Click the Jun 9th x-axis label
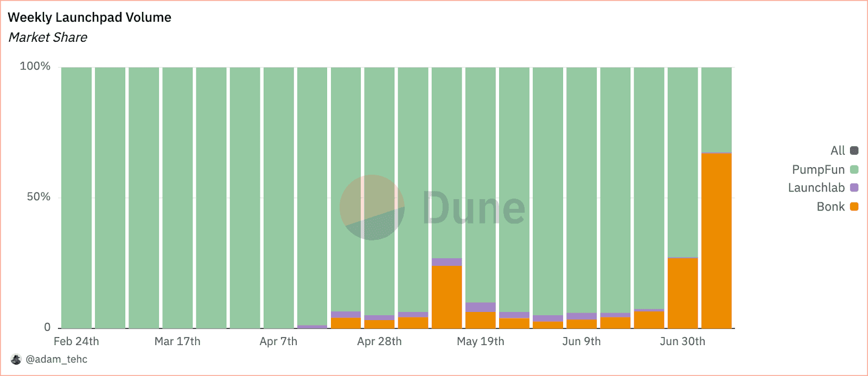This screenshot has height=376, width=868. [582, 341]
